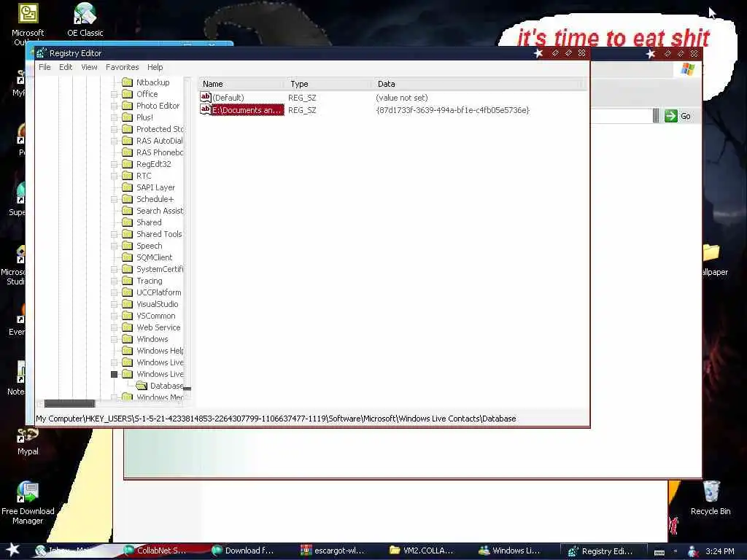Select the Windows tree key
The width and height of the screenshot is (747, 560).
152,339
